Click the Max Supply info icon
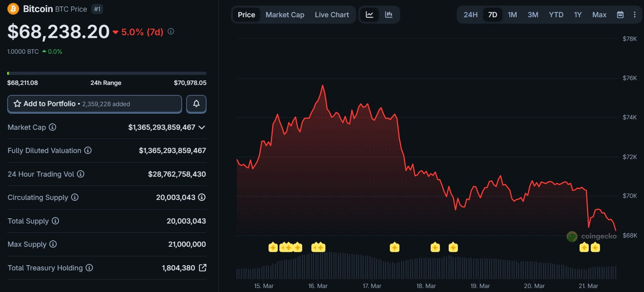Screen dimensions: 644x292 pyautogui.click(x=53, y=244)
